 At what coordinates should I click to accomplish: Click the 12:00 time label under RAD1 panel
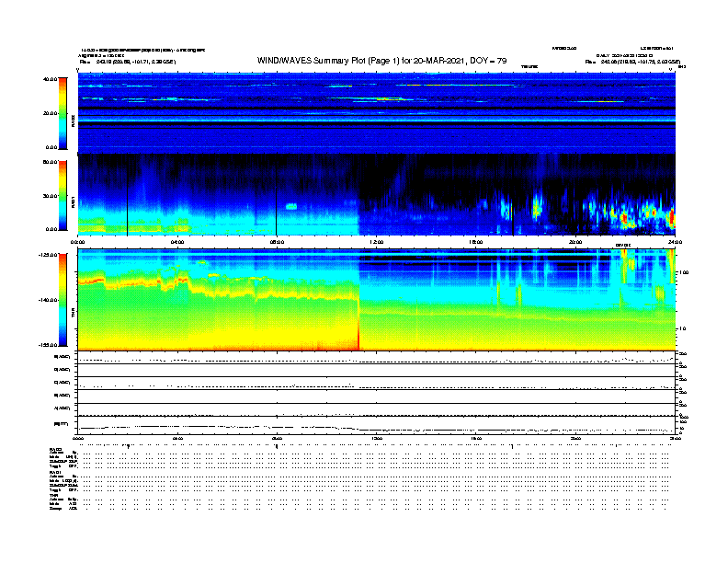pos(377,242)
